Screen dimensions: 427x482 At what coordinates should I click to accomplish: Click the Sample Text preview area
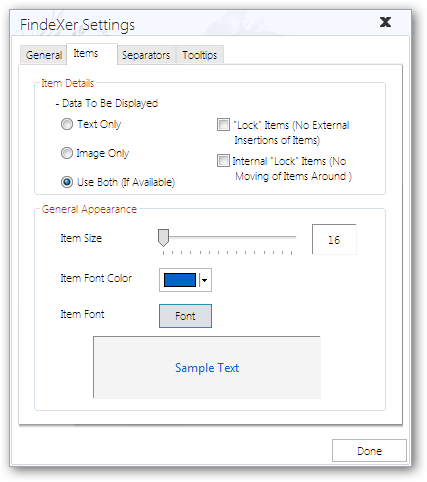pos(207,367)
